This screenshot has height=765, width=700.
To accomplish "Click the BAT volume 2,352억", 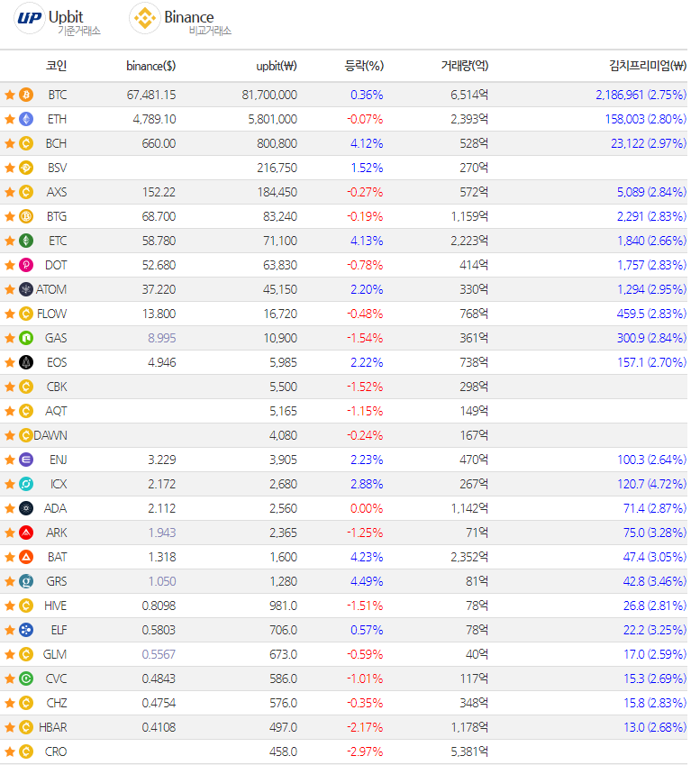I will [469, 557].
